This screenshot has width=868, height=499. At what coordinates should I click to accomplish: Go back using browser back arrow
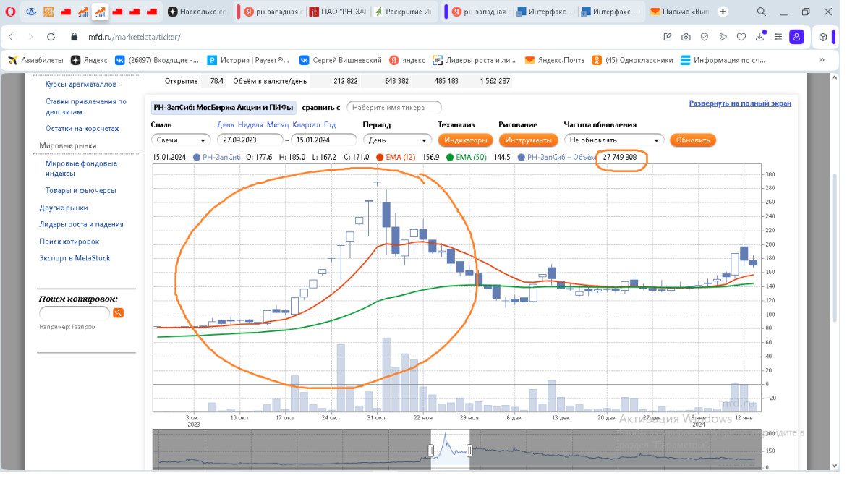[11, 37]
